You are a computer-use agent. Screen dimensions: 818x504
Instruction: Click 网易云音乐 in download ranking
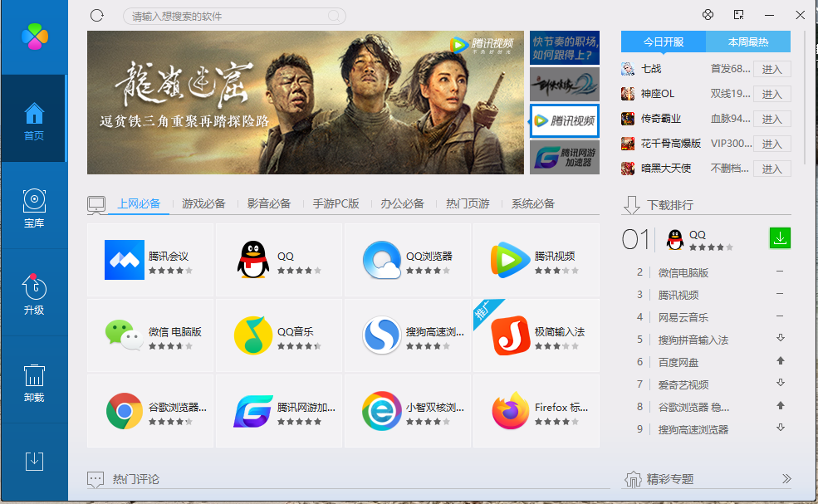[x=683, y=318]
